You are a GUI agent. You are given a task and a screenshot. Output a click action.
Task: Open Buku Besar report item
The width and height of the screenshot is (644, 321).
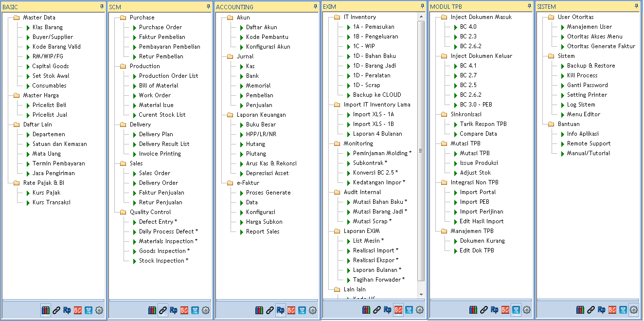[261, 125]
